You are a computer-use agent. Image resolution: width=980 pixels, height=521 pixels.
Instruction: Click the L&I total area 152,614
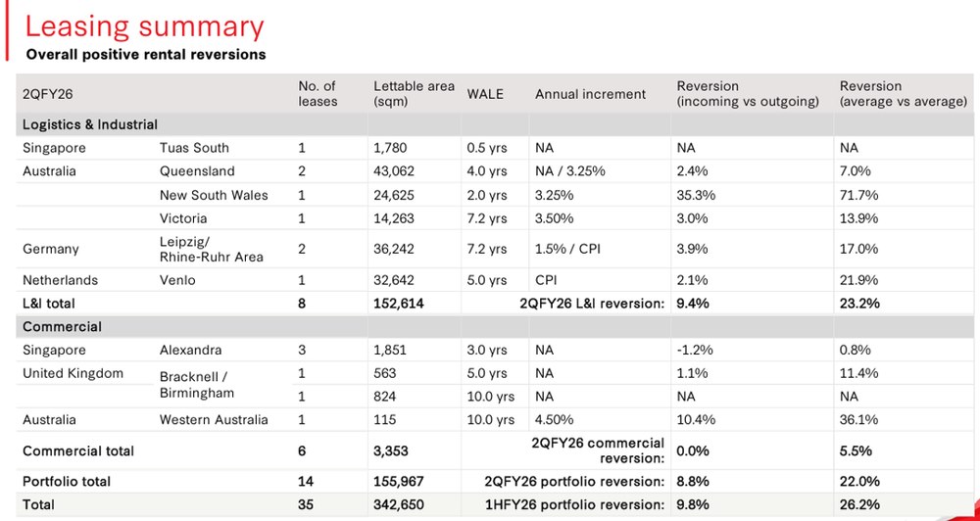click(x=399, y=304)
